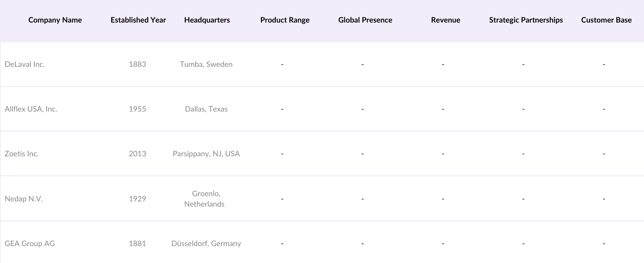Select the DeLaval Inc. company cell
This screenshot has height=263, width=644.
[25, 64]
